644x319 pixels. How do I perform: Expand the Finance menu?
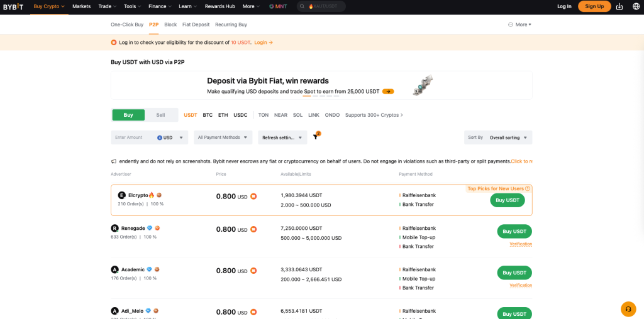point(160,6)
